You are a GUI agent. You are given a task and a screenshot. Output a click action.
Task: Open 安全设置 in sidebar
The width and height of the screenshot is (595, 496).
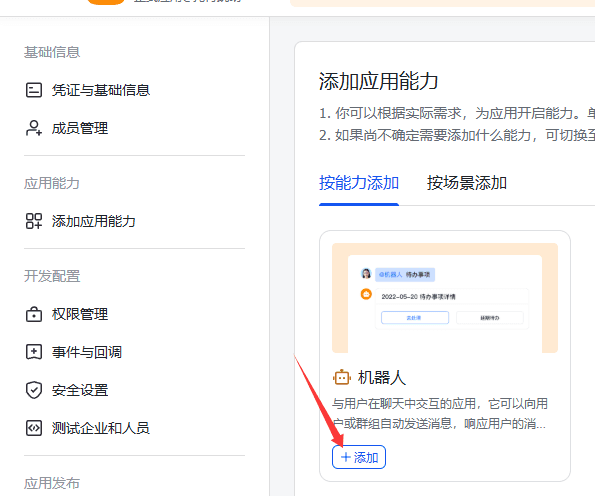point(80,390)
